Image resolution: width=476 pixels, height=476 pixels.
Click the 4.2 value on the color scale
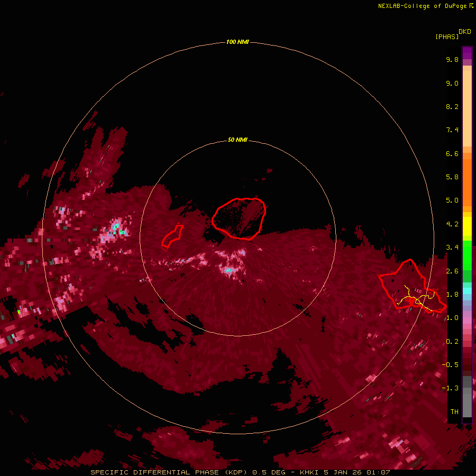(x=452, y=224)
